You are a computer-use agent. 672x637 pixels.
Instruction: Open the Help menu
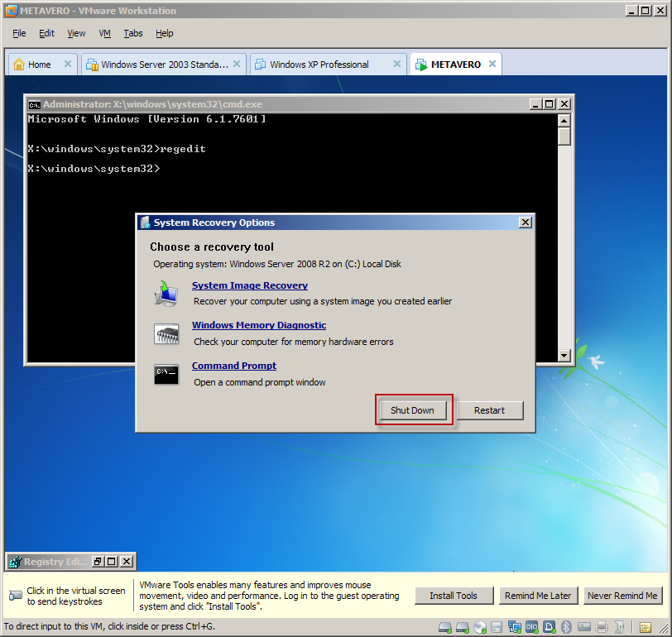[165, 33]
